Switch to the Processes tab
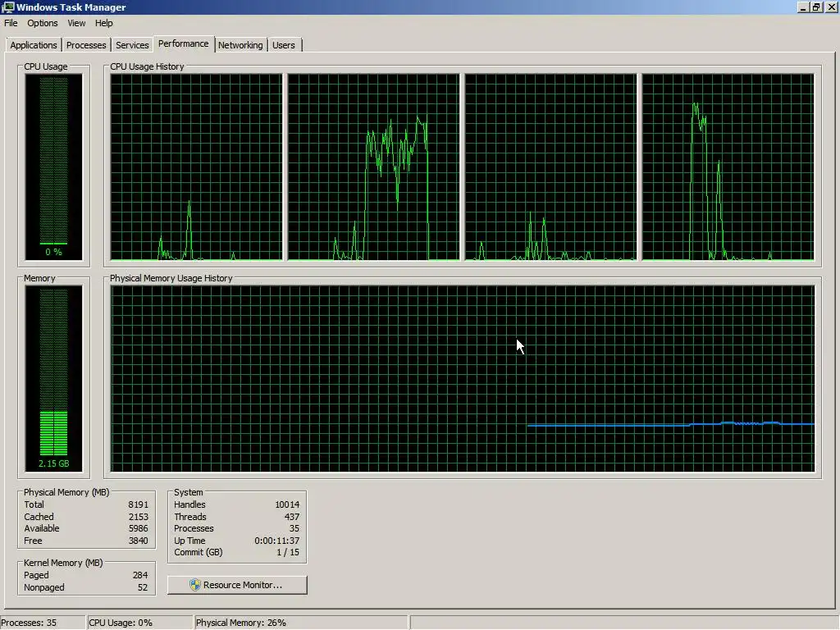Viewport: 840px width, 630px height. click(85, 45)
